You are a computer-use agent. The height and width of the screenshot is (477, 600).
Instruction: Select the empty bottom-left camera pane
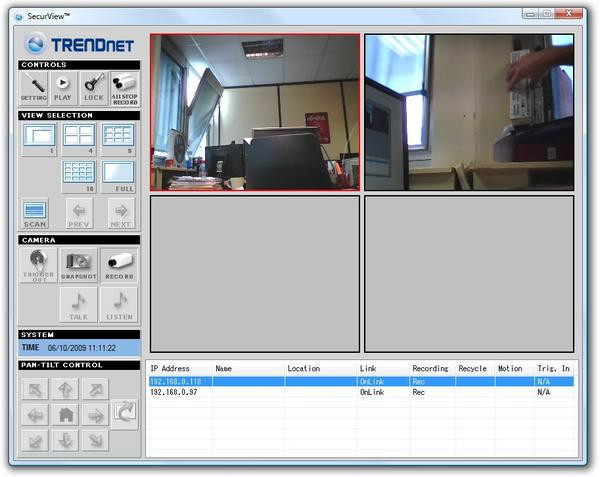(x=255, y=274)
